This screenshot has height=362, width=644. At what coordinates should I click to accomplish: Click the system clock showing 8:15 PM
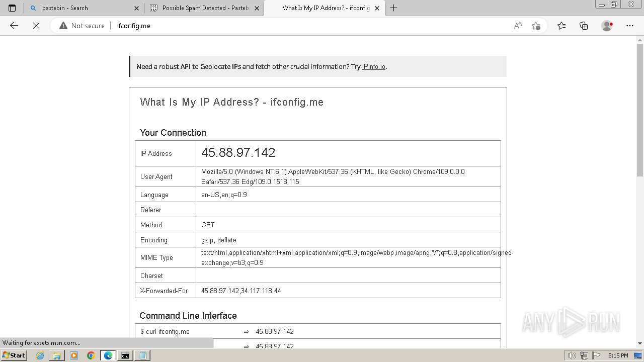(618, 355)
